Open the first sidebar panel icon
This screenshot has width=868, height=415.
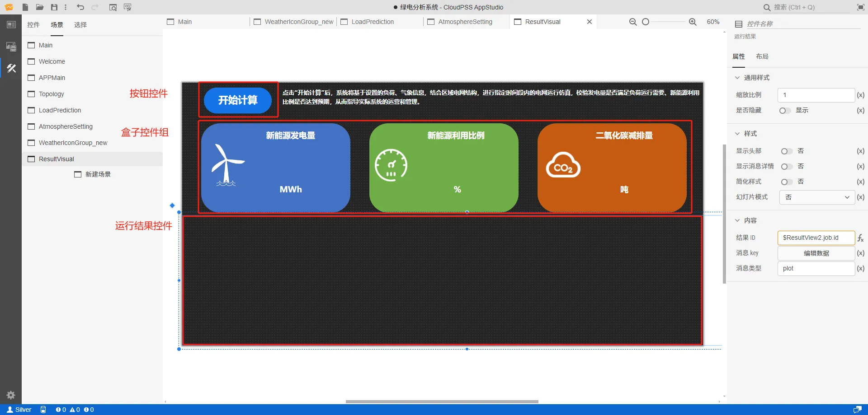(11, 24)
